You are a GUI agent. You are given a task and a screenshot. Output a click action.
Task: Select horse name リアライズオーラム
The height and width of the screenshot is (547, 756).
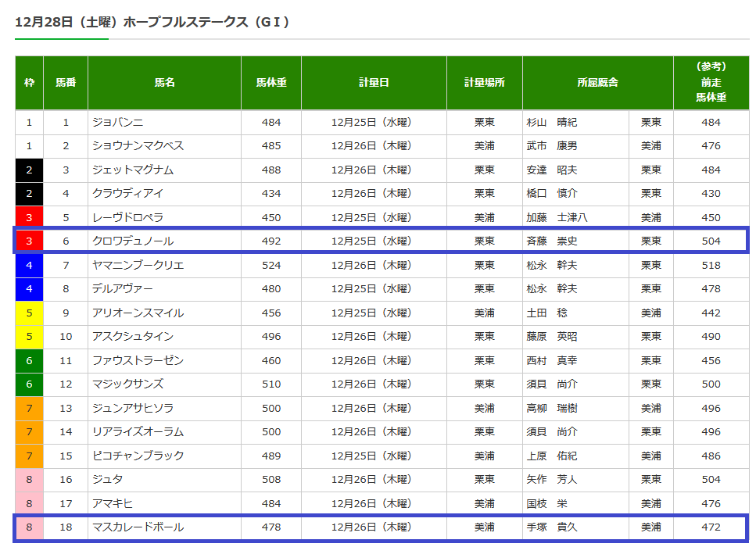(x=138, y=432)
